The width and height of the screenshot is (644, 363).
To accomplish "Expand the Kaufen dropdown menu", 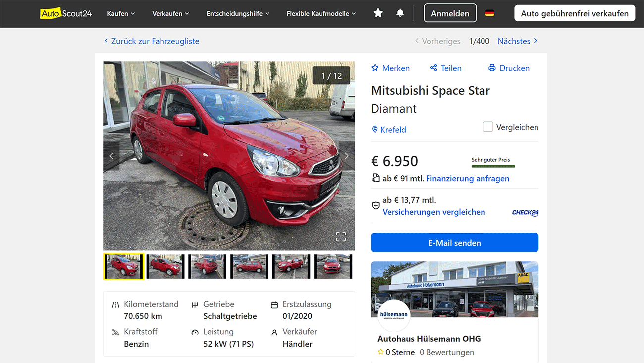I will coord(121,14).
